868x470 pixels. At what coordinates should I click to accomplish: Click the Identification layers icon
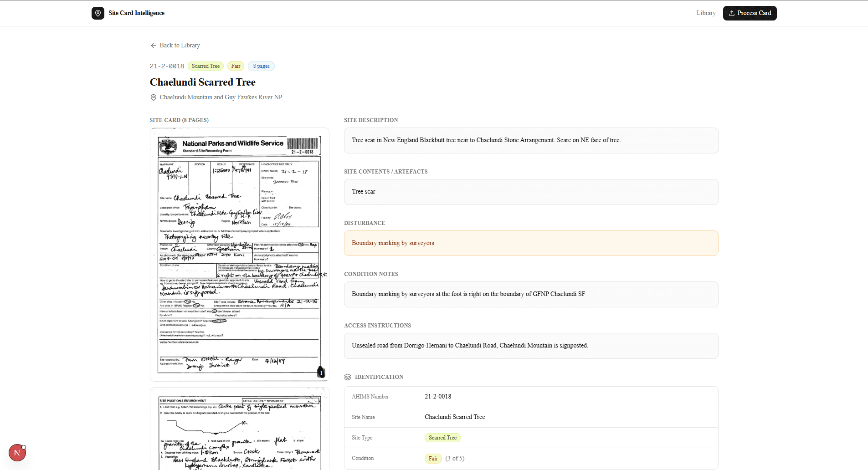[348, 377]
